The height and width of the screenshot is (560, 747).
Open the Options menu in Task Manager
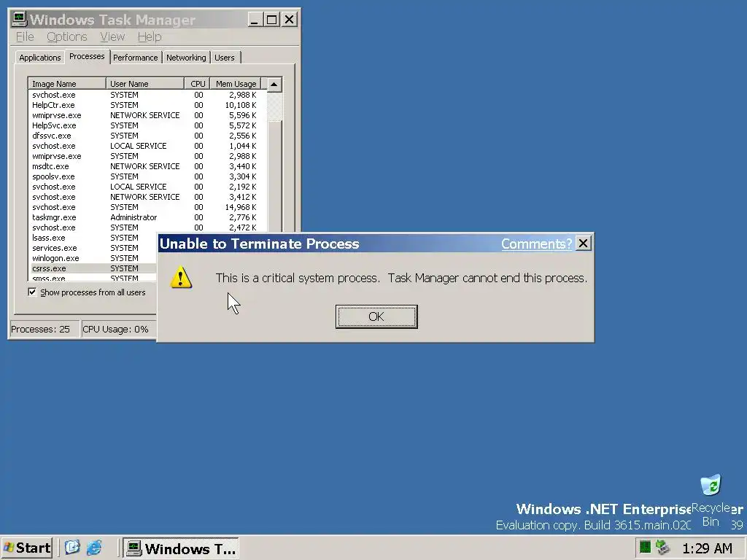click(66, 36)
